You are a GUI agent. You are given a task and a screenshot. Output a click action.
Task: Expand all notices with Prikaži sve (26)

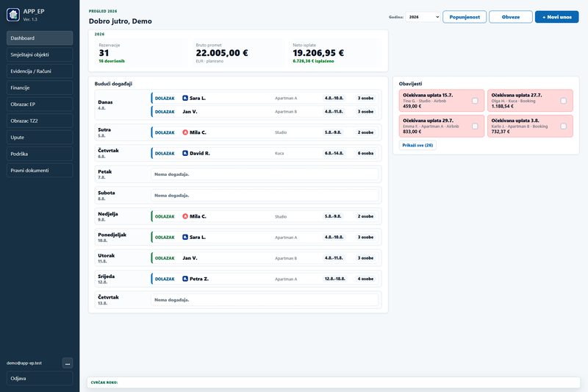[x=417, y=145]
